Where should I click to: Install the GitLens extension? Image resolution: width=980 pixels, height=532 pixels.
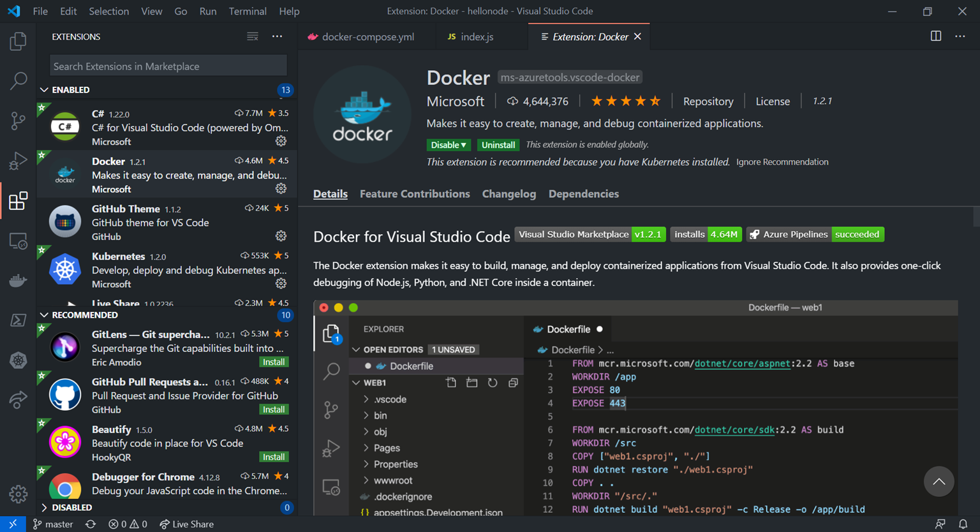click(x=274, y=362)
